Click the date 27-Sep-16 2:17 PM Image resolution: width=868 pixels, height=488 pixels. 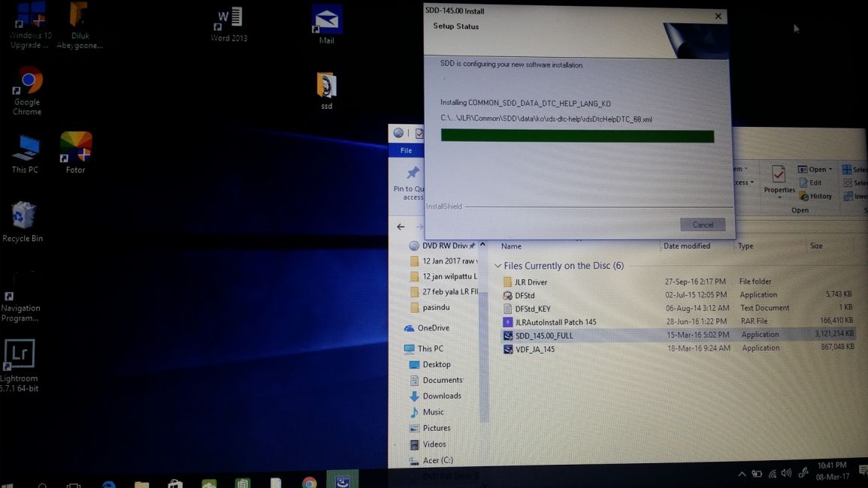click(x=695, y=281)
